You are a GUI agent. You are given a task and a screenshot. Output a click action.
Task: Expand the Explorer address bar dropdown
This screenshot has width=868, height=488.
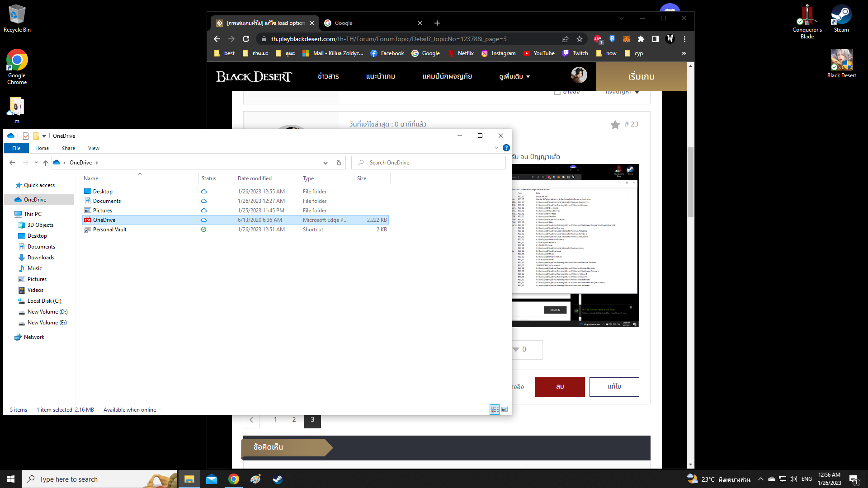coord(325,162)
